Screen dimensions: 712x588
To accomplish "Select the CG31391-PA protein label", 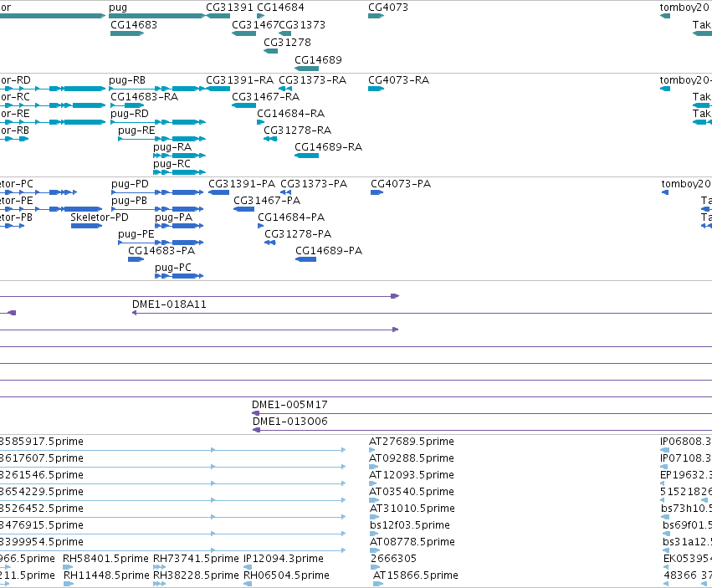I will [242, 184].
